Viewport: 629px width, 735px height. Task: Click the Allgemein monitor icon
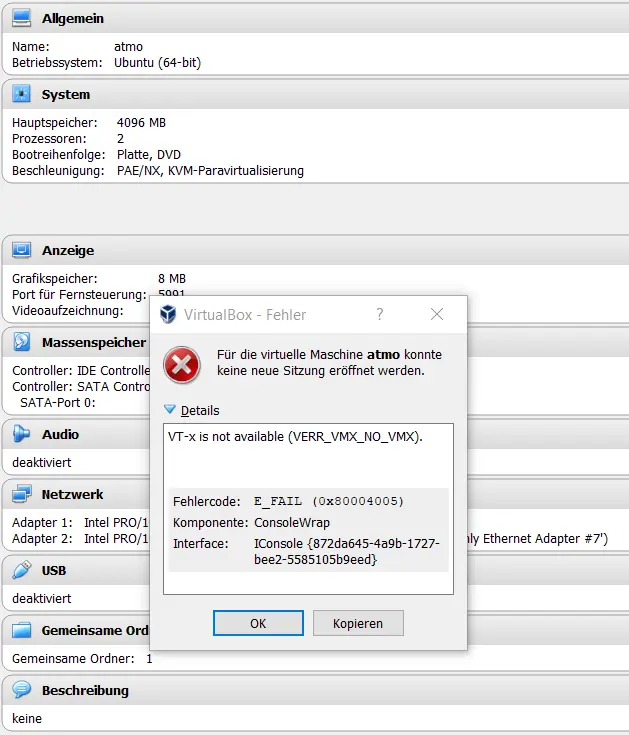22,18
